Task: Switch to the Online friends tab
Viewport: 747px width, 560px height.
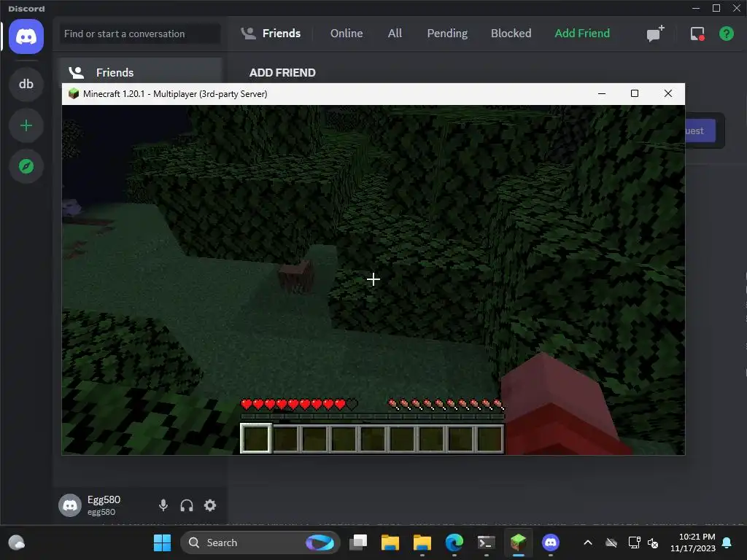Action: (347, 34)
